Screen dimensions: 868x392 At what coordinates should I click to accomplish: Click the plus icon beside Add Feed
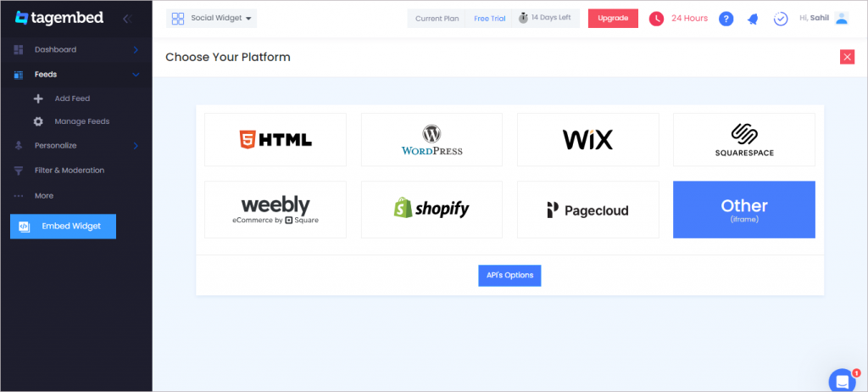click(38, 98)
